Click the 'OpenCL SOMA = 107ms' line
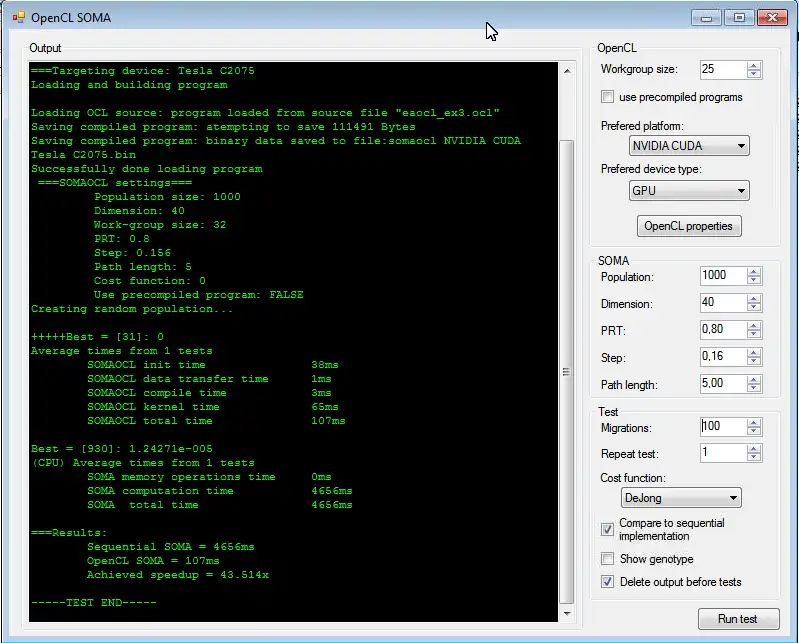 [153, 561]
